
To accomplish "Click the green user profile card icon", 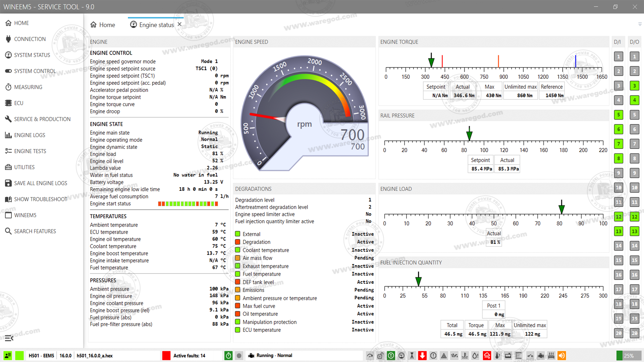I will (8, 356).
